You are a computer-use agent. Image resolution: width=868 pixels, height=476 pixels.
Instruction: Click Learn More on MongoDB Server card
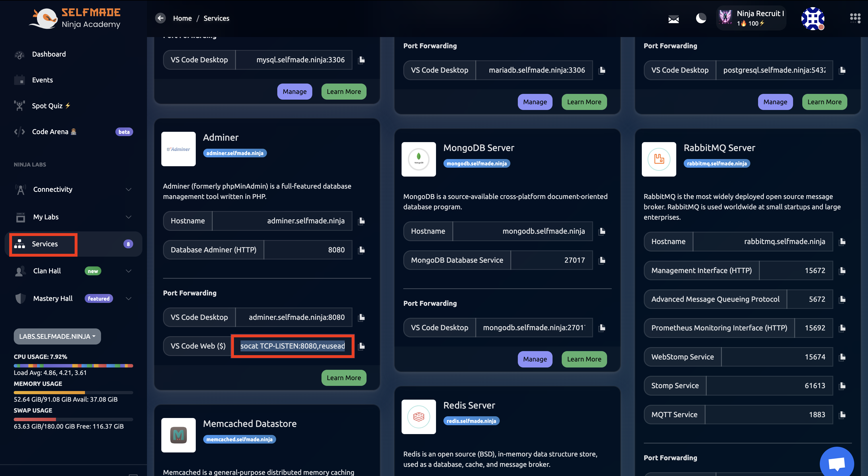584,359
